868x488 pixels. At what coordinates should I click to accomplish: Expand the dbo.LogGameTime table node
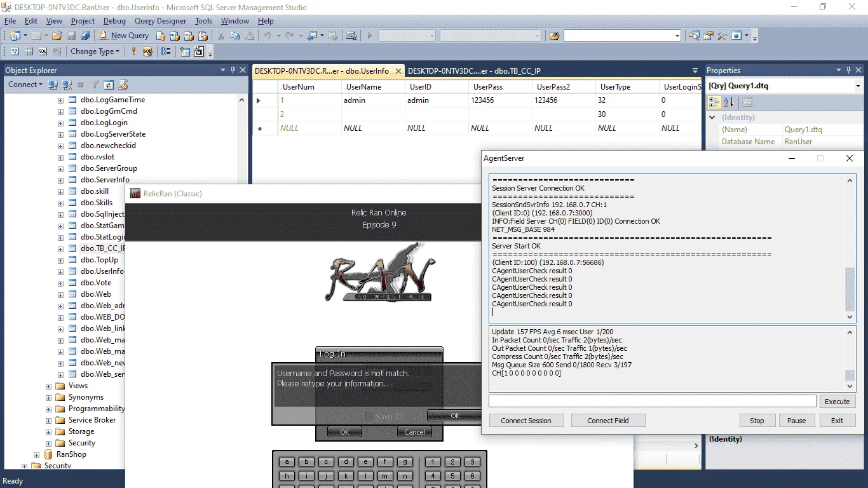(60, 100)
